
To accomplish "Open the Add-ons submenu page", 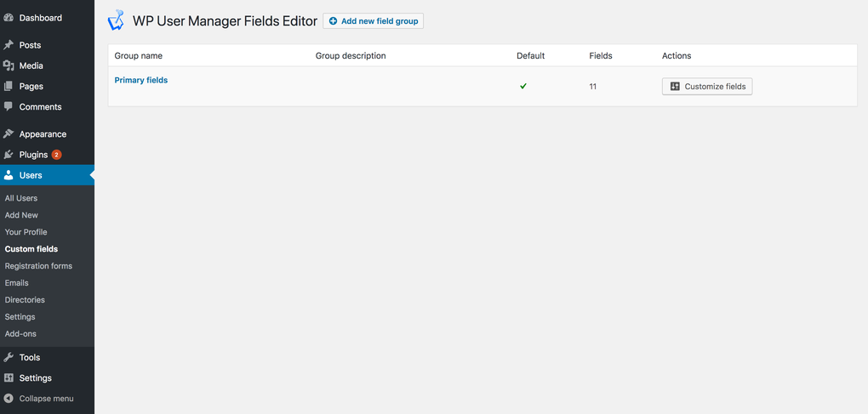I will [20, 334].
